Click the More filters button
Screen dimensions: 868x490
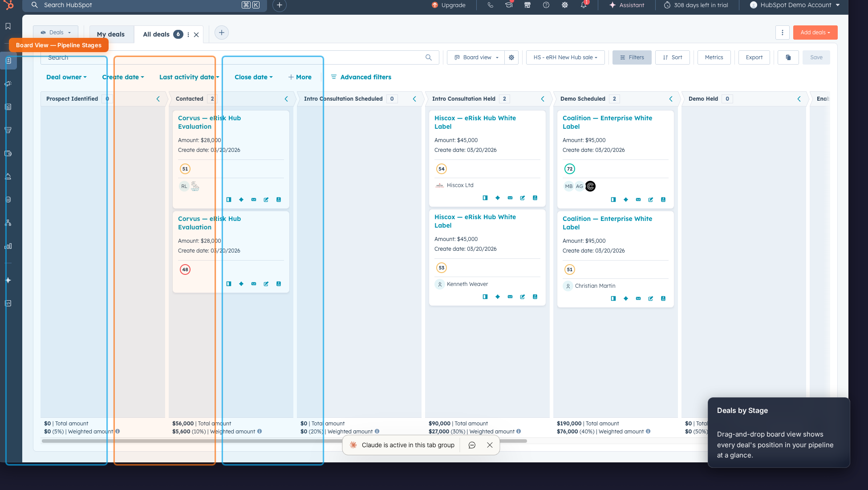(x=300, y=77)
